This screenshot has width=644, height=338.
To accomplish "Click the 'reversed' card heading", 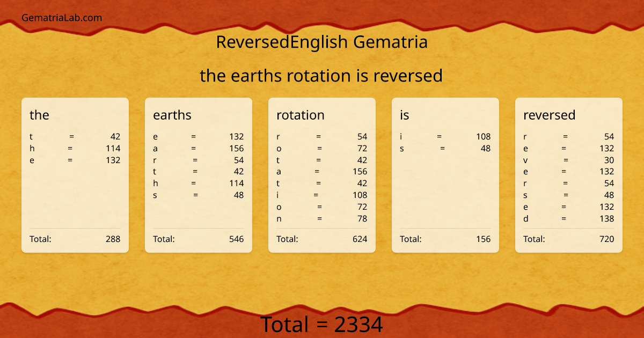I will pyautogui.click(x=550, y=115).
